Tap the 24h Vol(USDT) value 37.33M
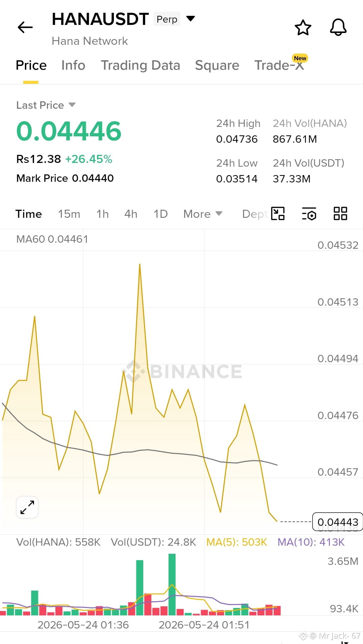Image resolution: width=363 pixels, height=644 pixels. coord(292,179)
